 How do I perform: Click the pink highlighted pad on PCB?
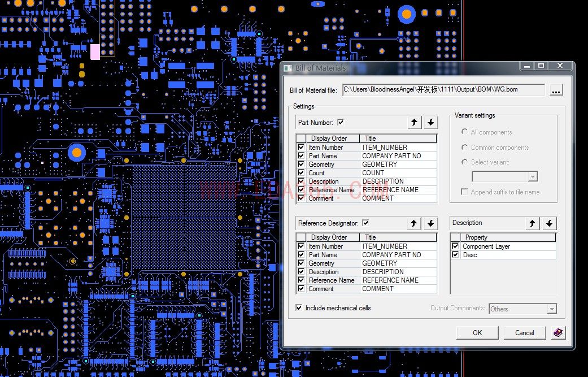pyautogui.click(x=95, y=52)
